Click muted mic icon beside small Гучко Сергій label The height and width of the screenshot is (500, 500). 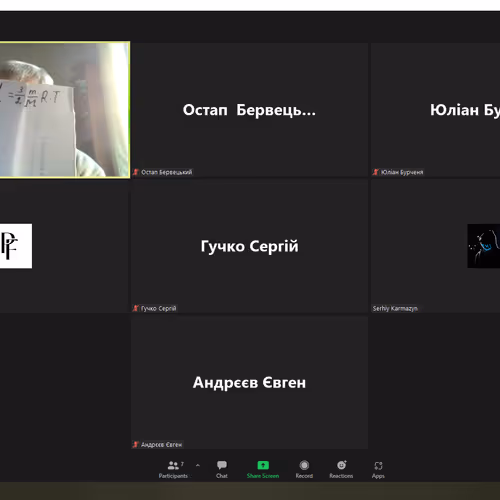click(136, 308)
